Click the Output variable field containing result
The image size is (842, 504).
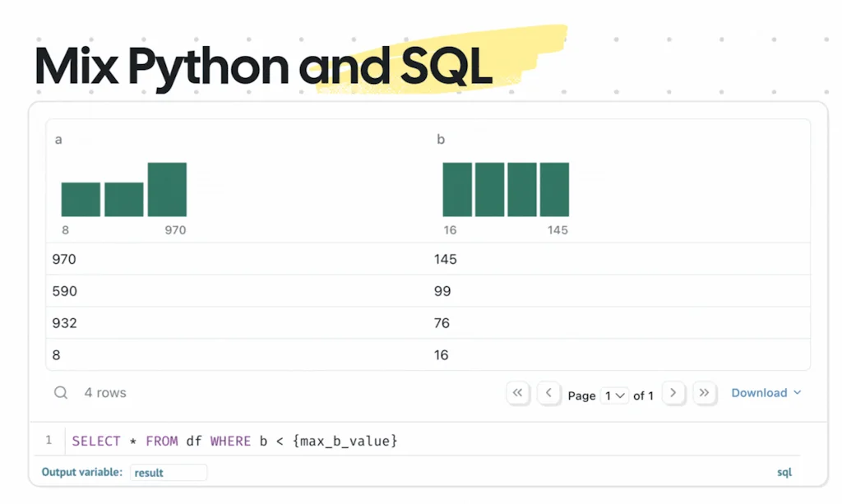pyautogui.click(x=168, y=473)
